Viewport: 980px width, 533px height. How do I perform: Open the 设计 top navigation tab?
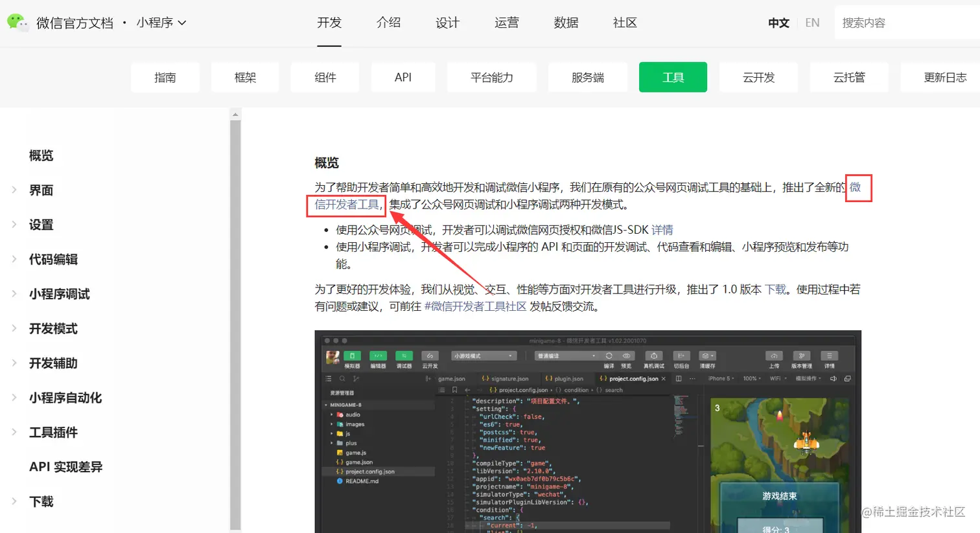point(447,23)
